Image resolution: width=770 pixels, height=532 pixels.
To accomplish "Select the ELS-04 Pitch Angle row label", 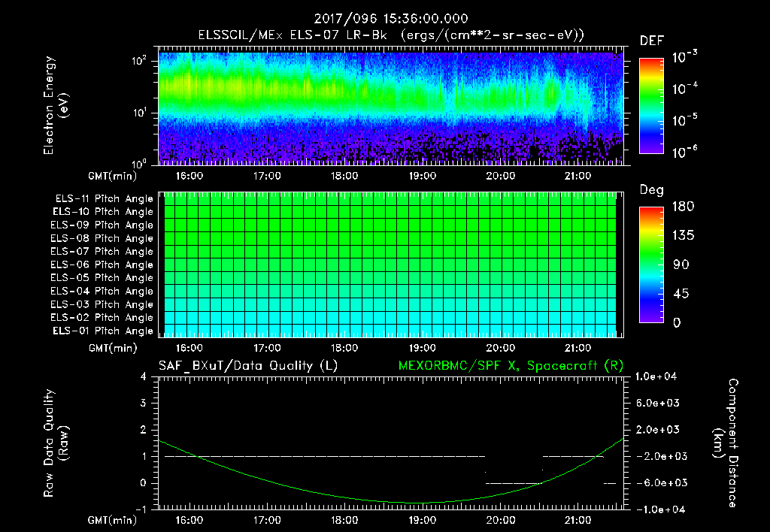I will (x=102, y=291).
